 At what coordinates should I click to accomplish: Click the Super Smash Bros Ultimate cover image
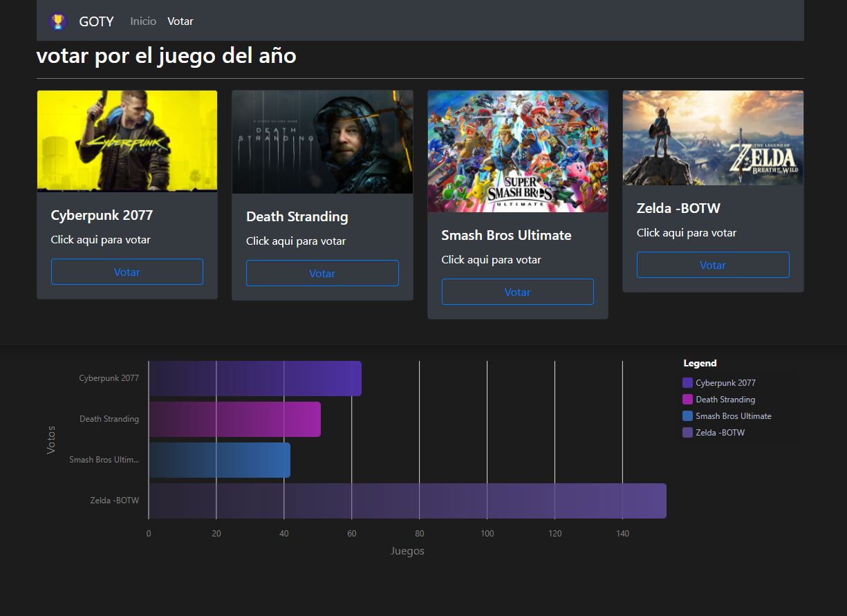click(x=518, y=151)
